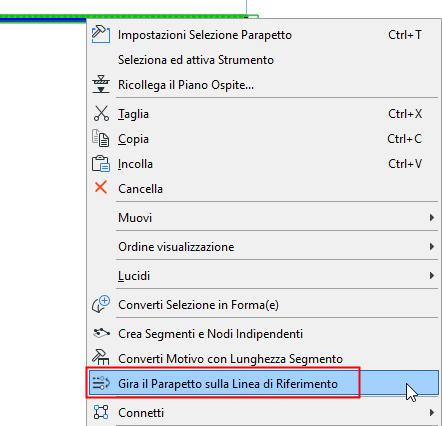Select Gira il Parapetto sulla Linea di Riferimento
This screenshot has width=442, height=426.
pos(263,383)
